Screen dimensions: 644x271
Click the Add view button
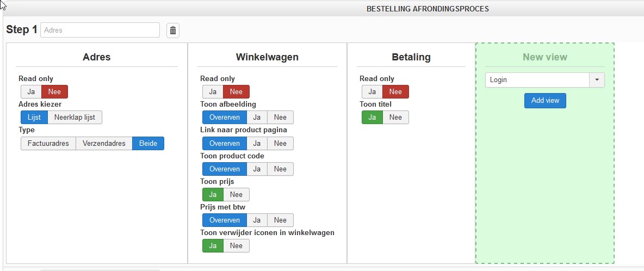[x=545, y=101]
